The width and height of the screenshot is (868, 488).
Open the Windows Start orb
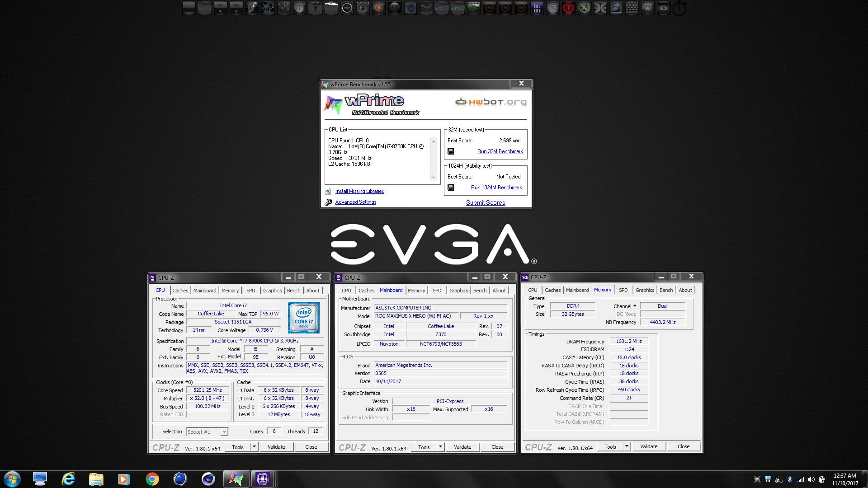pyautogui.click(x=12, y=479)
